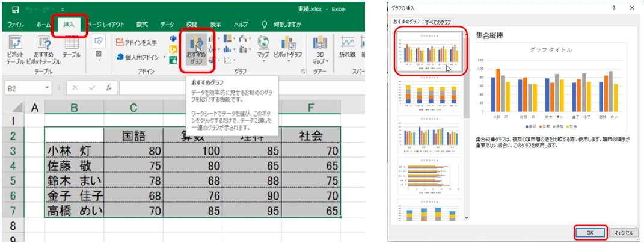Click the cell with value 95

[252, 211]
